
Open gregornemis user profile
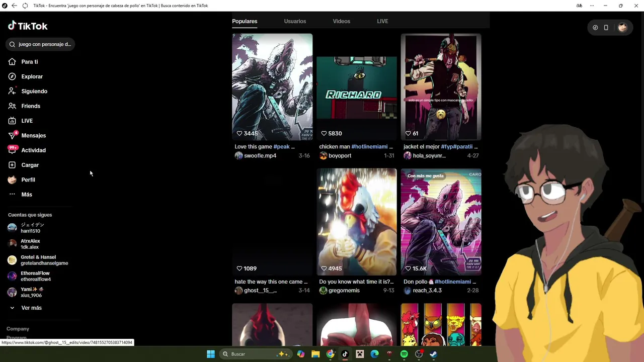pos(344,291)
